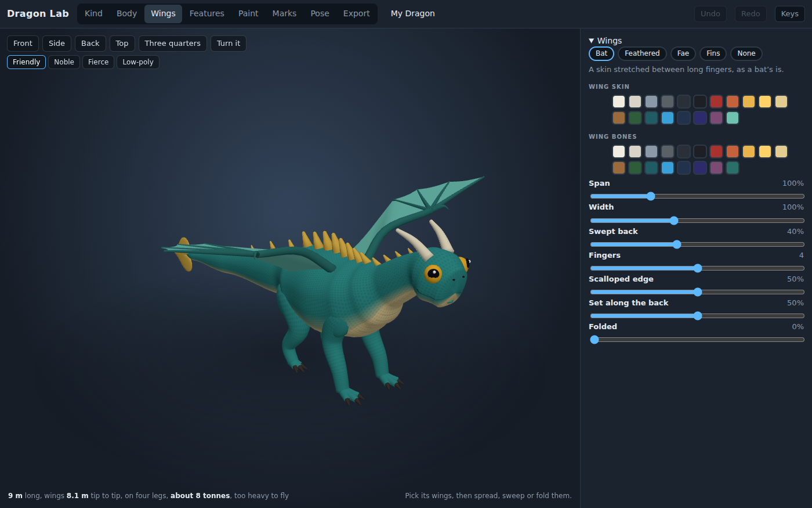Click the dragon's eye in the viewport
The height and width of the screenshot is (508, 812).
pyautogui.click(x=433, y=273)
